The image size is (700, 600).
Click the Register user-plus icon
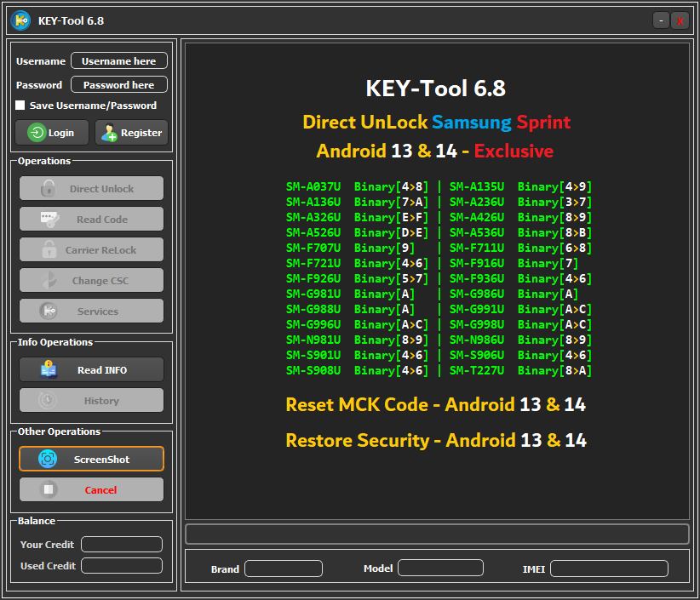(108, 133)
